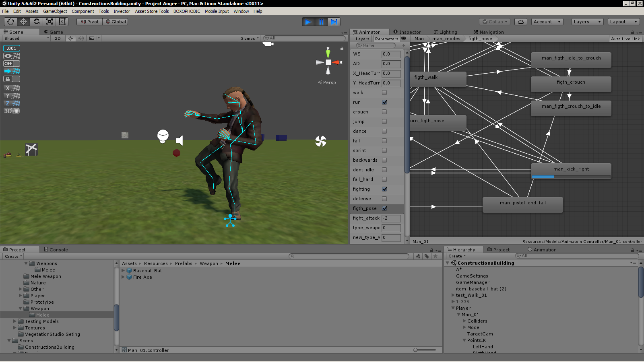
Task: Expand the Colliders object in Hierarchy
Action: (x=464, y=321)
